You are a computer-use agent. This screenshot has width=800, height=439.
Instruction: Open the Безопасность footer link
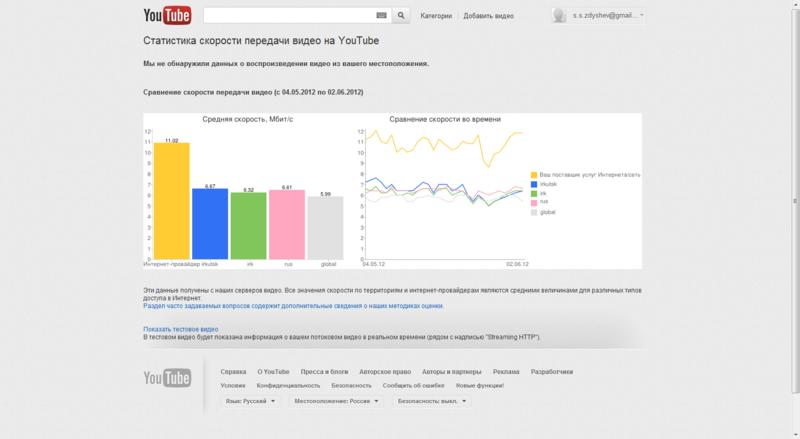click(352, 385)
